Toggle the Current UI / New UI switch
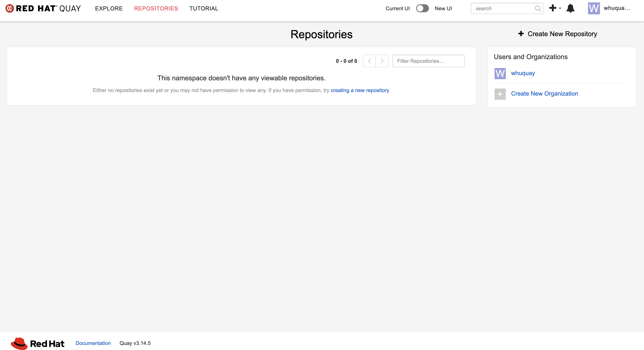 click(422, 9)
